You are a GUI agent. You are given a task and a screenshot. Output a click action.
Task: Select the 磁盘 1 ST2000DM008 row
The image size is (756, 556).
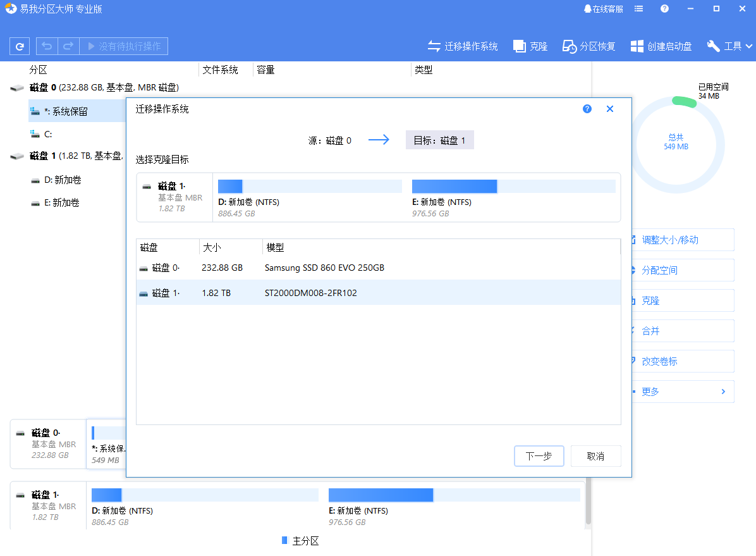[x=379, y=293]
